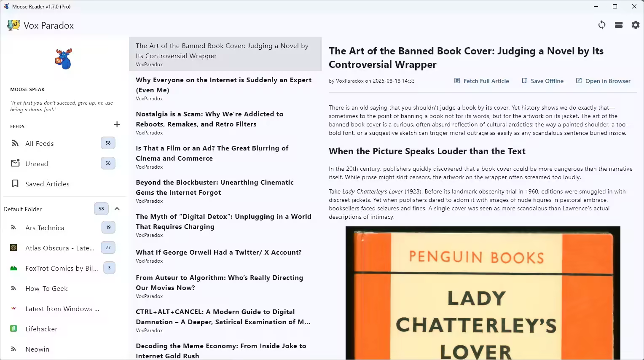Select the Neowin feed
This screenshot has height=360, width=644.
pyautogui.click(x=65, y=349)
